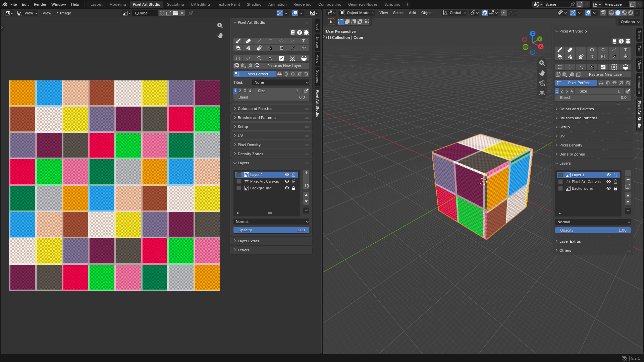The image size is (644, 362).
Task: Open the Options dropdown in the 3D viewport
Action: tap(630, 22)
